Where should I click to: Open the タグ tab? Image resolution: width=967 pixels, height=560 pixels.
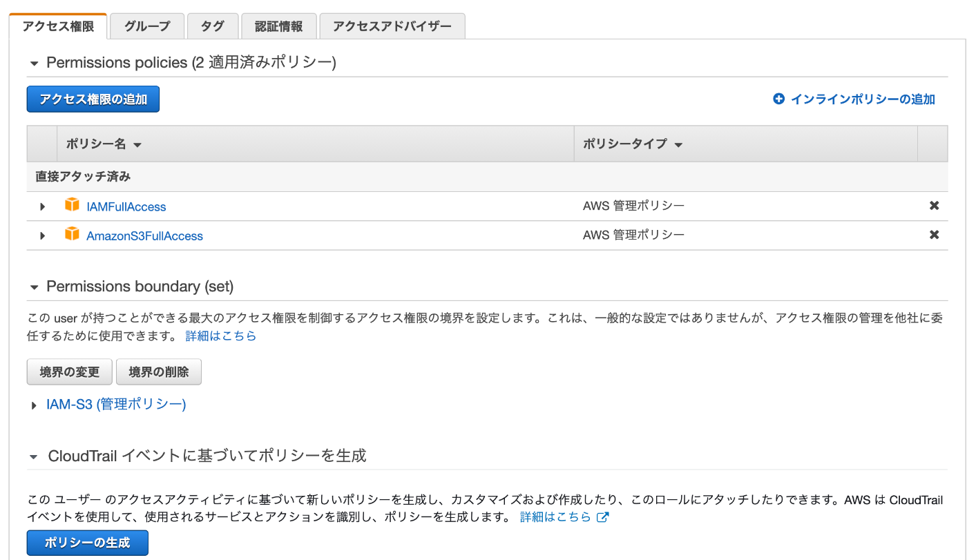[213, 26]
